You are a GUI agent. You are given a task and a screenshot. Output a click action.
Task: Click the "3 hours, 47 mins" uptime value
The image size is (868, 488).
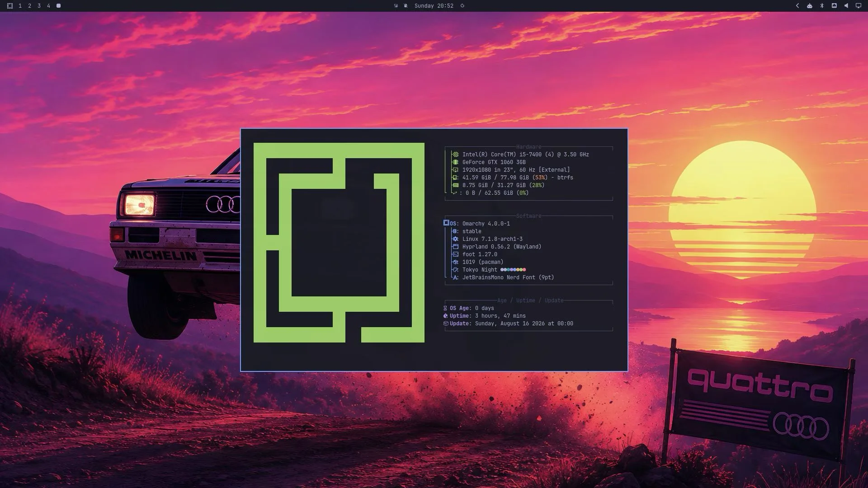click(x=500, y=316)
